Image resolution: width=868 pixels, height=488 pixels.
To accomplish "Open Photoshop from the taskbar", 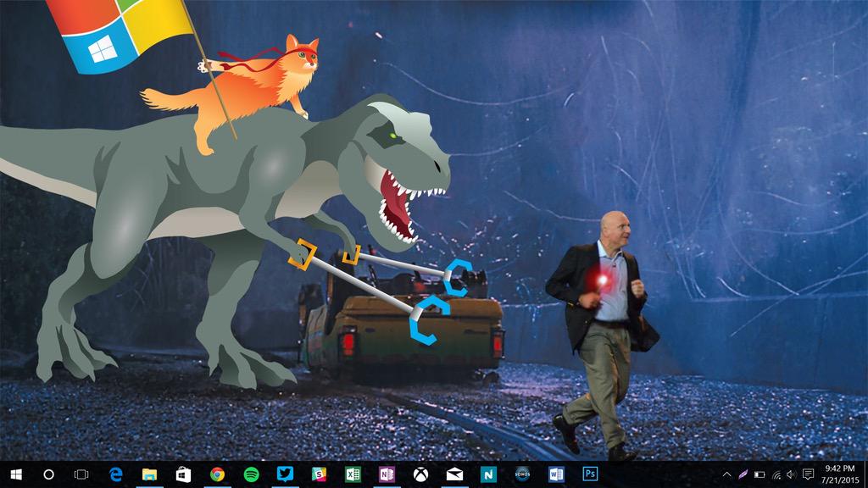I will click(590, 474).
